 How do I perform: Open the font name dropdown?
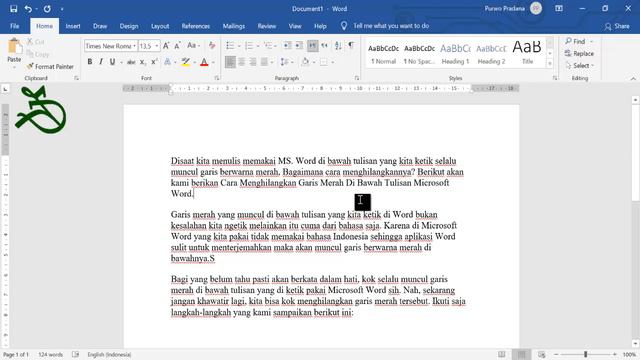134,46
